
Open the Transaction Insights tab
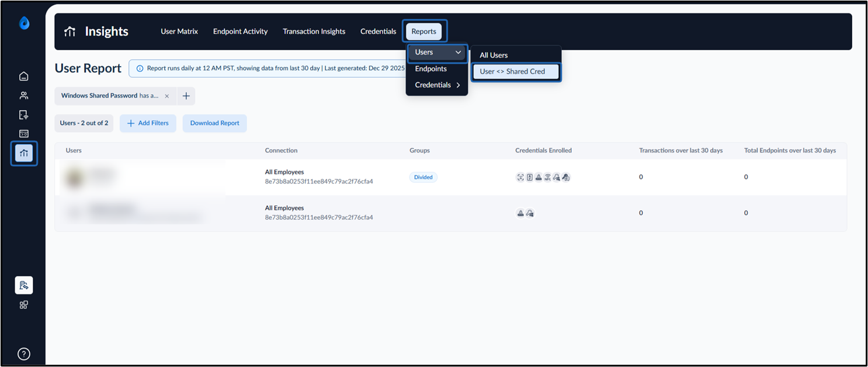coord(314,32)
